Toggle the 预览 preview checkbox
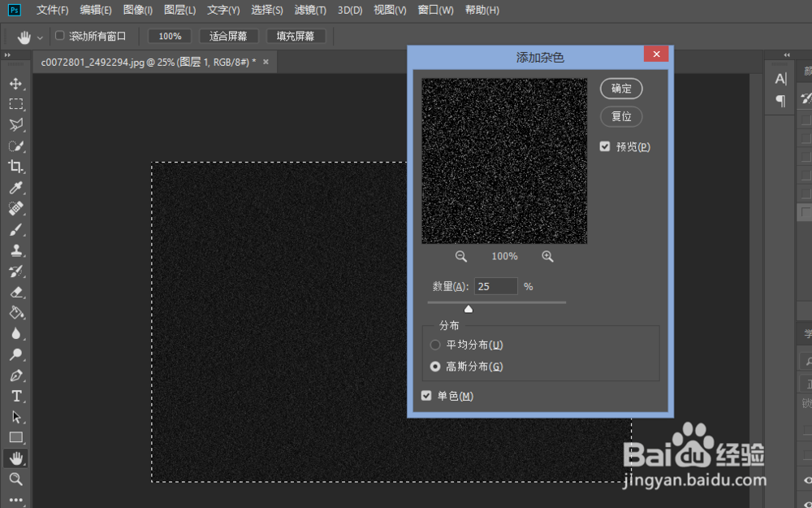 [x=605, y=146]
